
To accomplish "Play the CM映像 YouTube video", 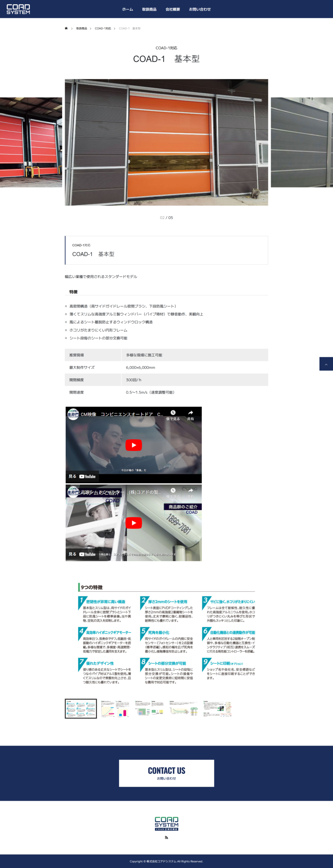I will click(x=134, y=445).
